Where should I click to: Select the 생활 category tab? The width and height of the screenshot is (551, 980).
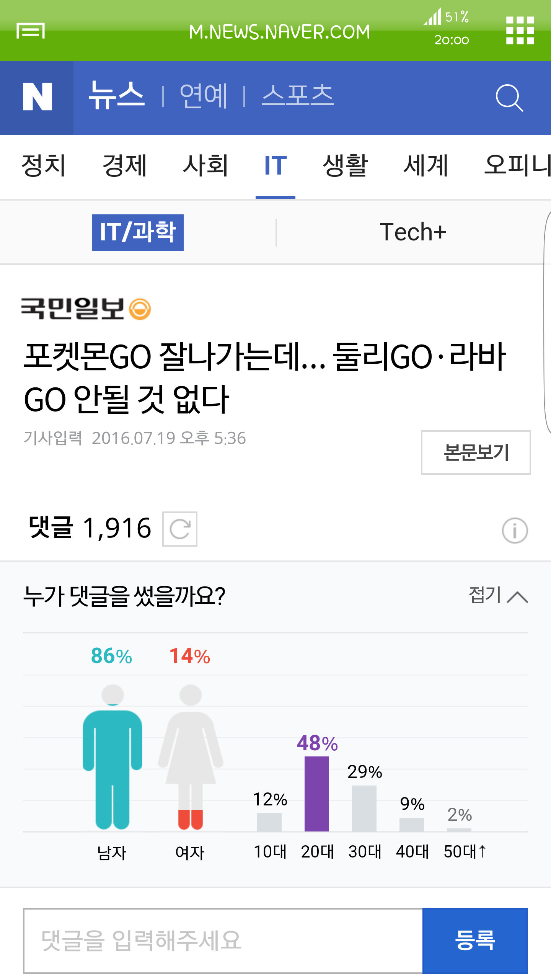point(345,166)
